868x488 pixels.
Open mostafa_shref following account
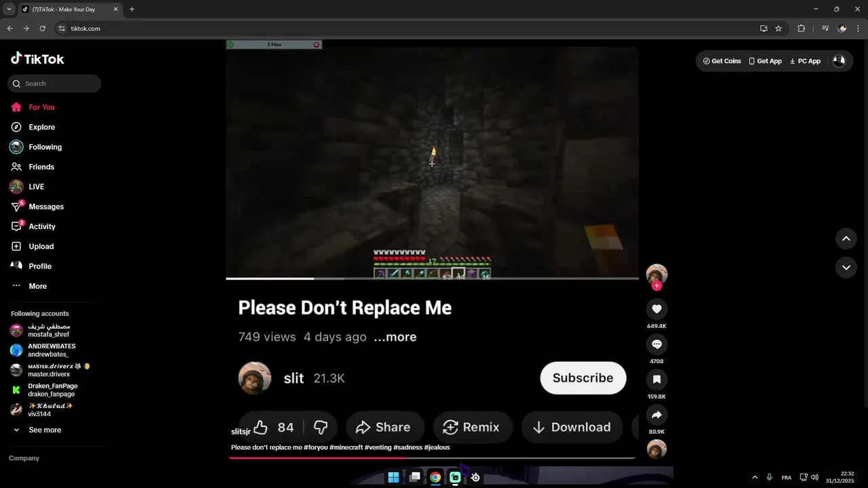click(x=42, y=330)
